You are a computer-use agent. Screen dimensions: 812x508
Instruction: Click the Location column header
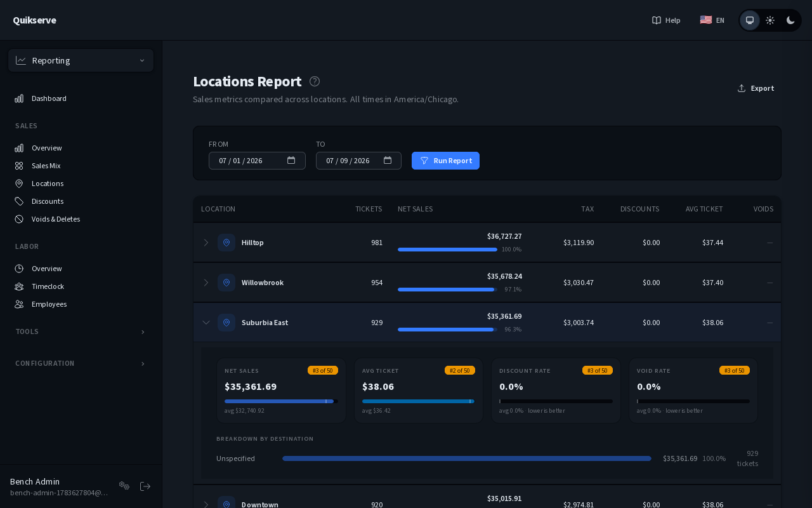coord(218,209)
